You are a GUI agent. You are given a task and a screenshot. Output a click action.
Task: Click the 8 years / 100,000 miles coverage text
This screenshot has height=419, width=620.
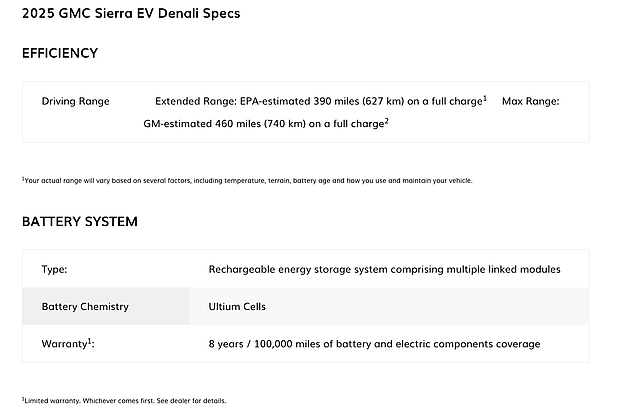374,344
